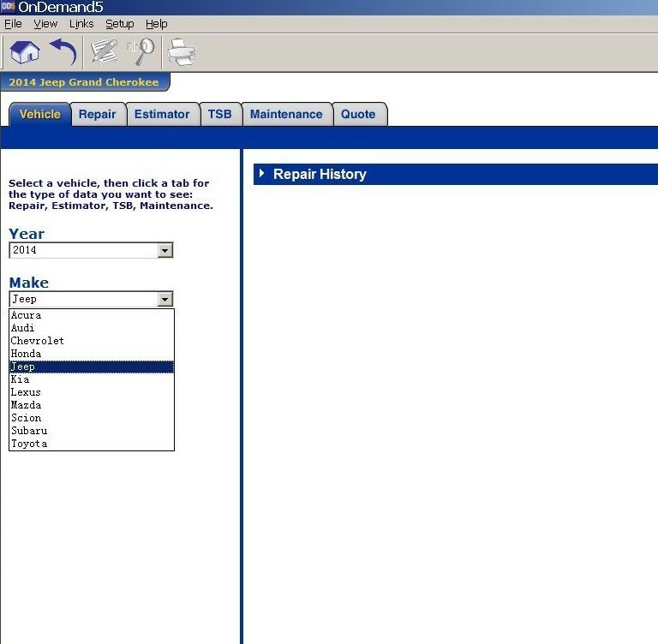The height and width of the screenshot is (644, 658).
Task: Choose Toyota from the Make list
Action: tap(29, 444)
